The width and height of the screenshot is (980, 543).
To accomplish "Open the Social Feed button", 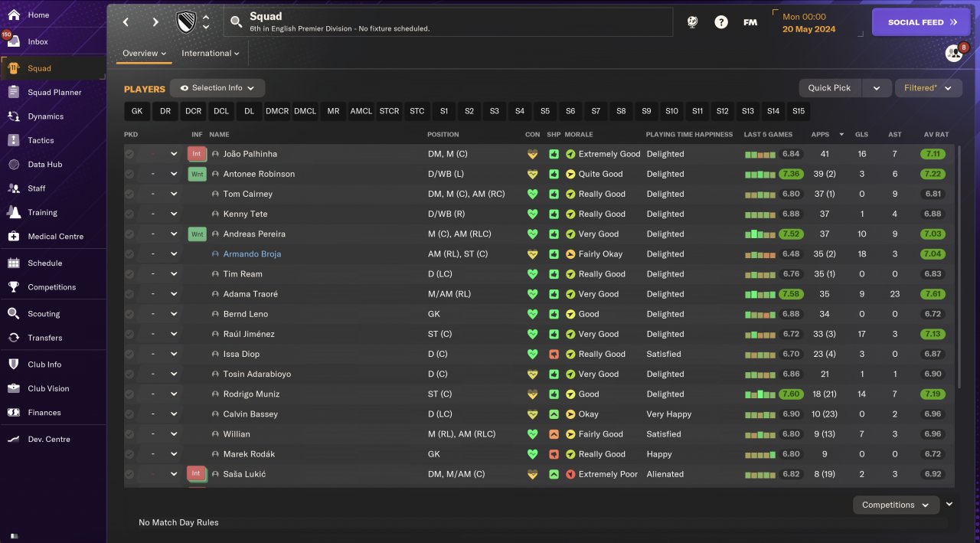I will point(921,22).
